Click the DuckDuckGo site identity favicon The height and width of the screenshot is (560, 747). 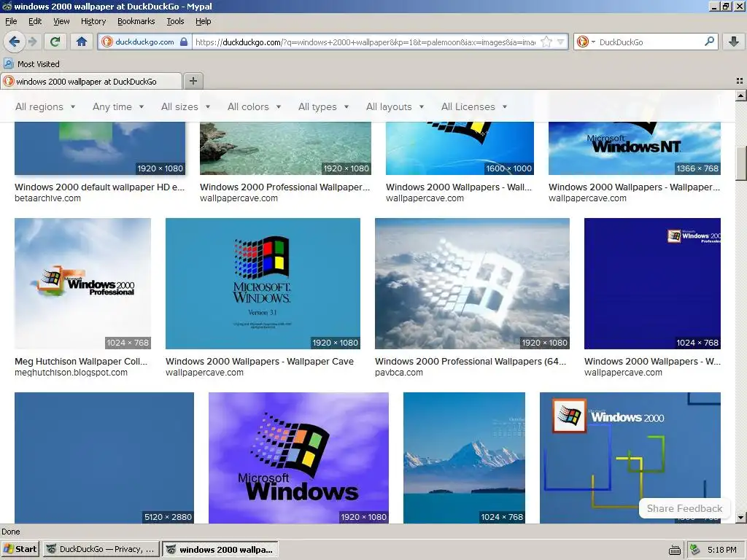(x=107, y=42)
